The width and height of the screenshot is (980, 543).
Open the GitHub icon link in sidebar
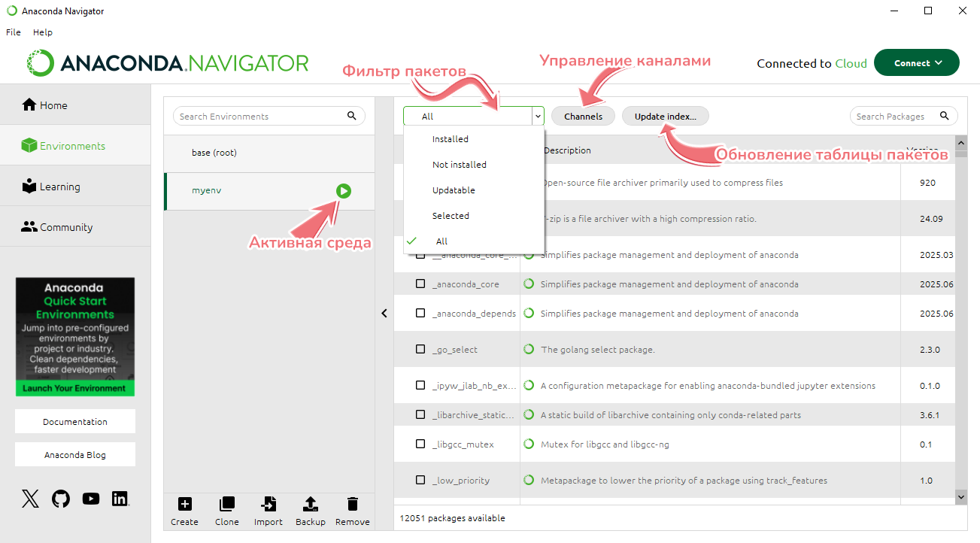click(61, 499)
